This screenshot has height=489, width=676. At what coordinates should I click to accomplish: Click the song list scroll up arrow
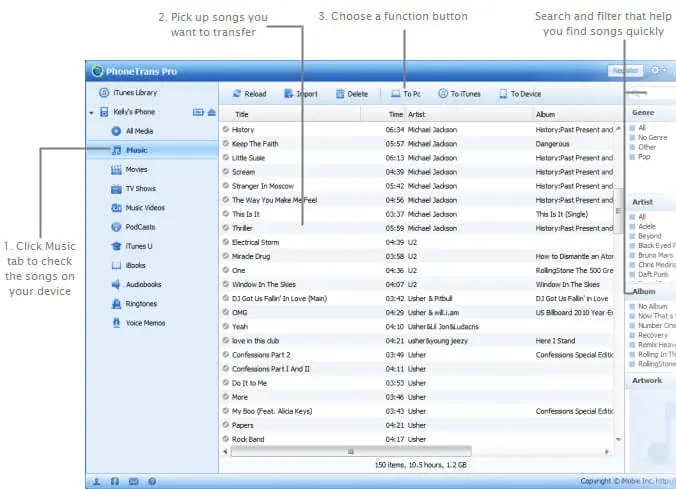pyautogui.click(x=618, y=129)
